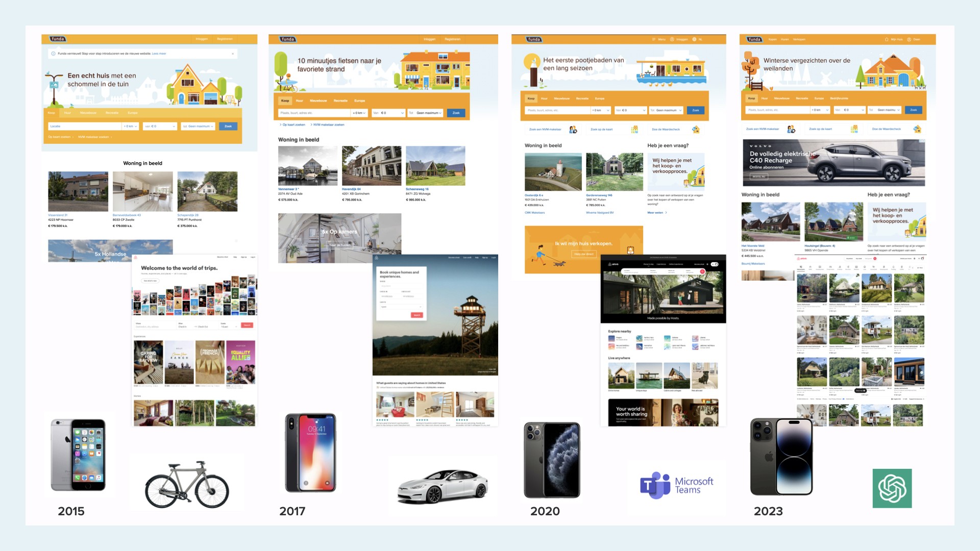
Task: Click the funda logo in the 2015 screenshot
Action: 58,39
